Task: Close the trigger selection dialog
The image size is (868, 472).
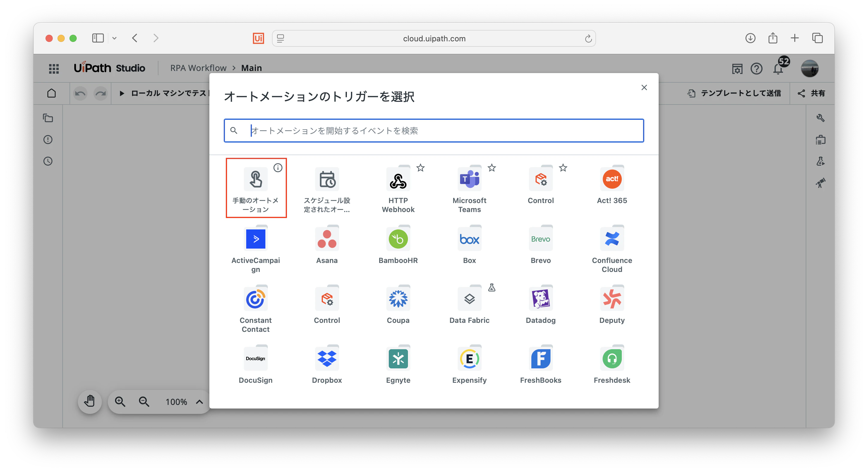Action: (x=644, y=87)
